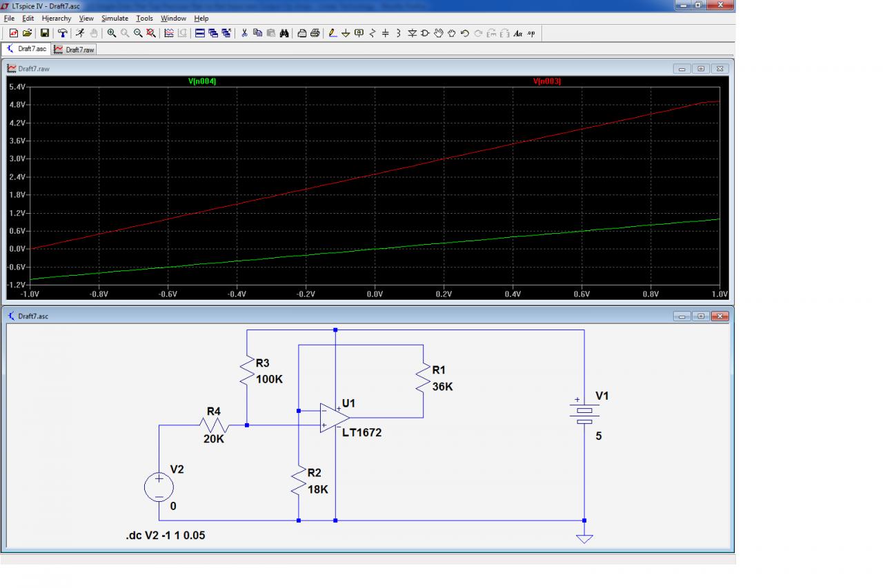Image resolution: width=883 pixels, height=588 pixels.
Task: Place a Ground symbol tool
Action: coord(346,33)
